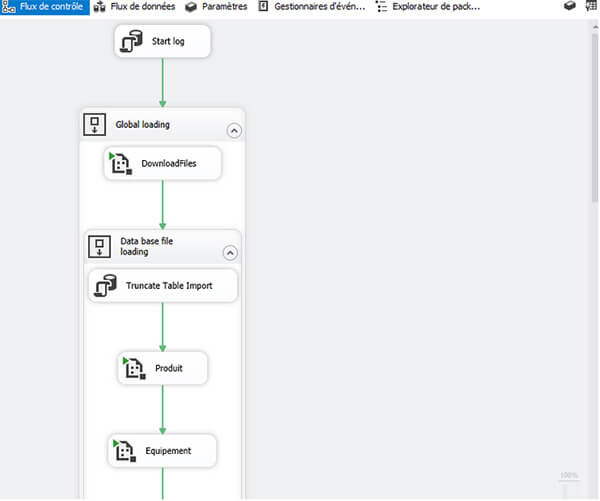Select the Flux de contrôle tab
The image size is (600, 501).
tap(44, 7)
